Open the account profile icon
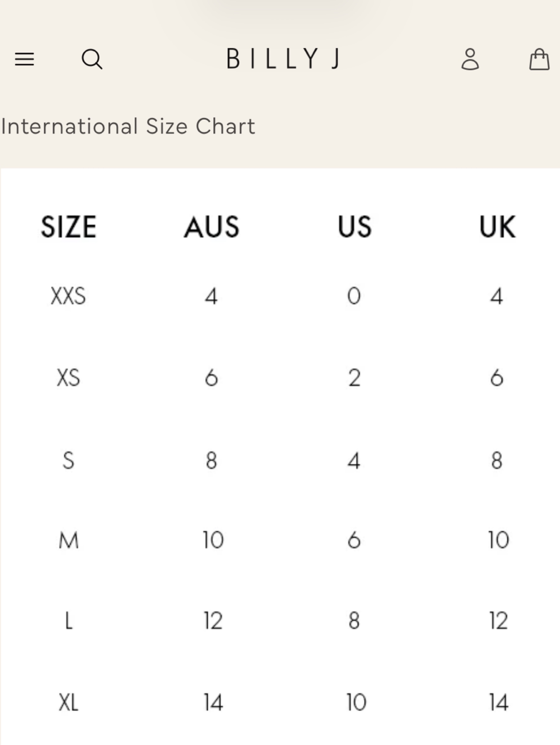This screenshot has height=745, width=560. pos(470,59)
